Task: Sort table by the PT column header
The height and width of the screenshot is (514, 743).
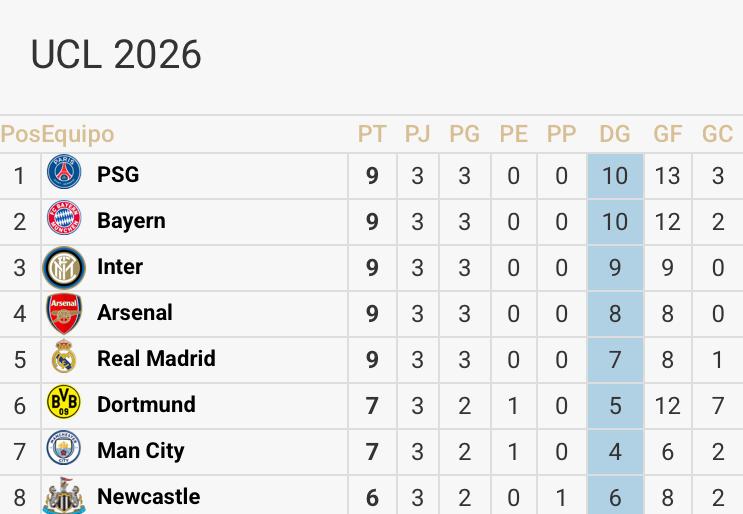Action: click(372, 134)
